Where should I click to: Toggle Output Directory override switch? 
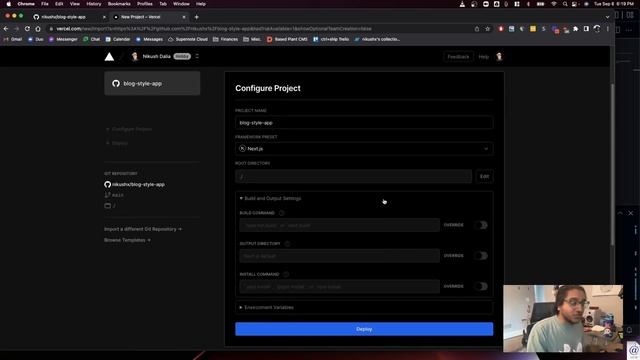[x=481, y=256]
